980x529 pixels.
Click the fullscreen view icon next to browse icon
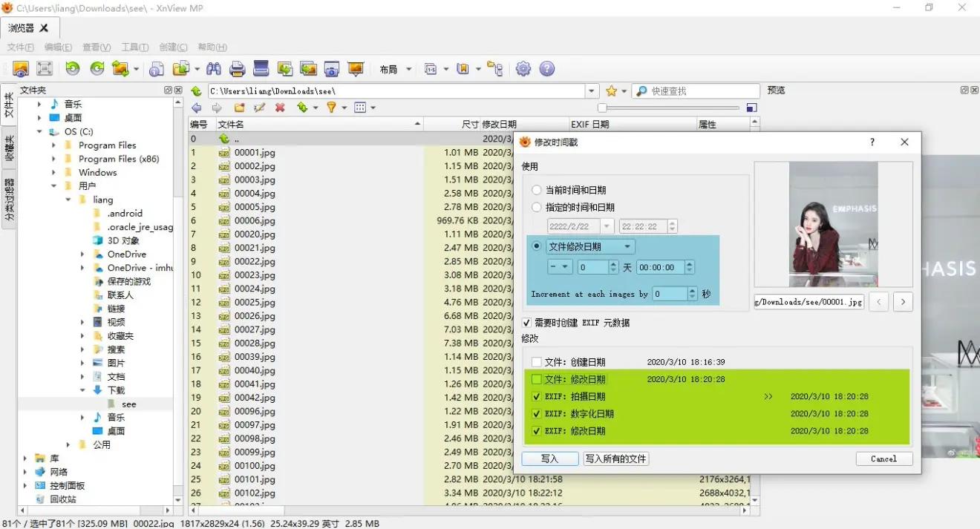pyautogui.click(x=45, y=68)
